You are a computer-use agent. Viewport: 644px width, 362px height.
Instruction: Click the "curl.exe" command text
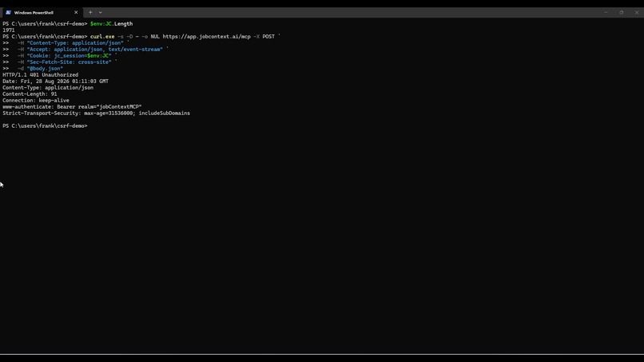coord(102,37)
